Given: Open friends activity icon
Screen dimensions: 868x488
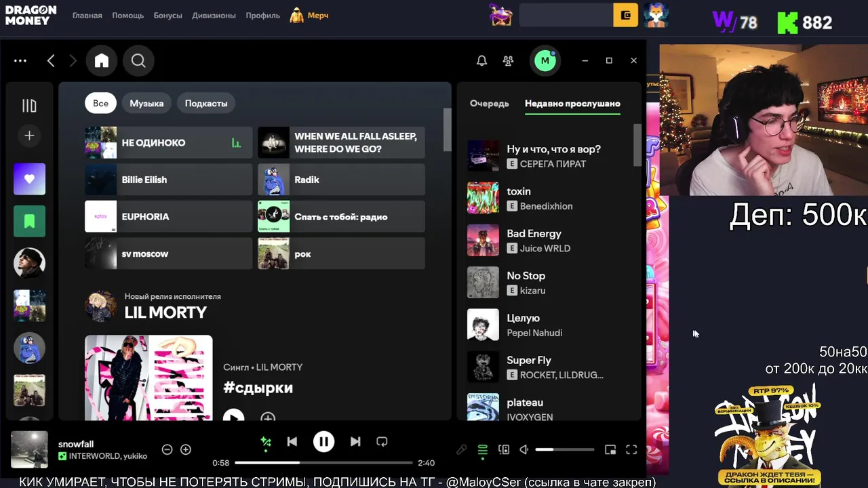Looking at the screenshot, I should coord(508,61).
